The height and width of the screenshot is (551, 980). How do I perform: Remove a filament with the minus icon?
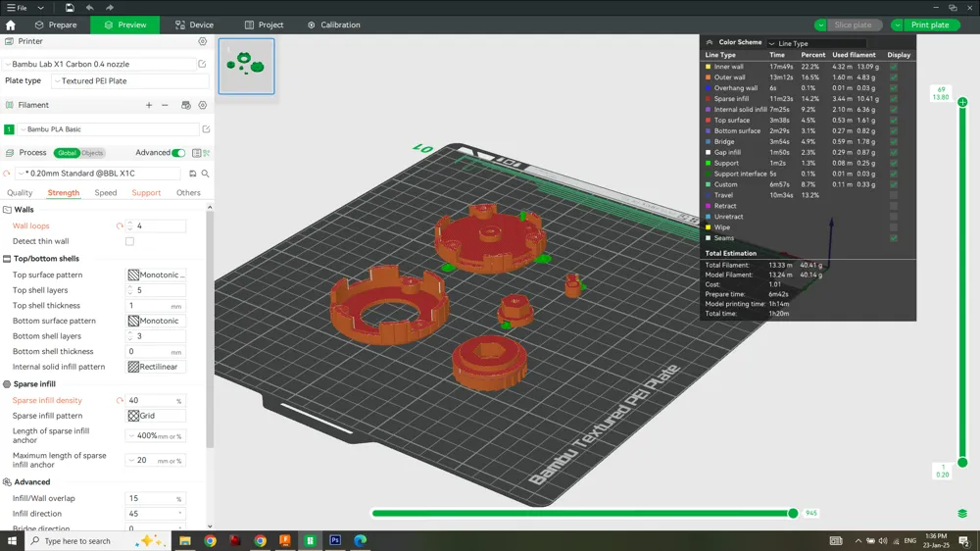[x=165, y=105]
